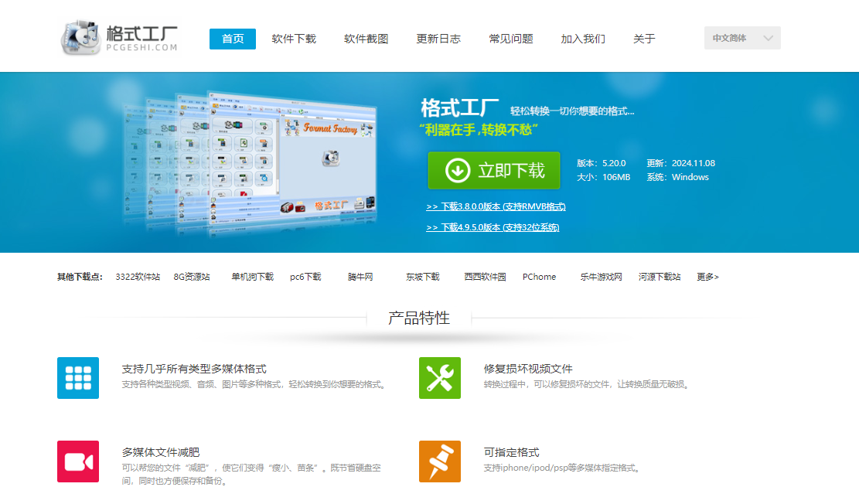Image resolution: width=859 pixels, height=504 pixels.
Task: Click the 下载3.8.0.0版本 link
Action: pyautogui.click(x=496, y=206)
